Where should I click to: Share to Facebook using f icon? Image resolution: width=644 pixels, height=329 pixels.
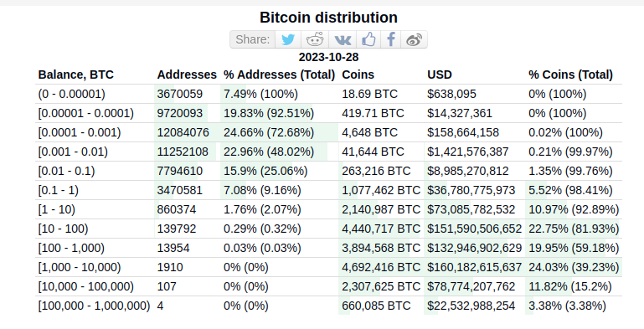(390, 39)
